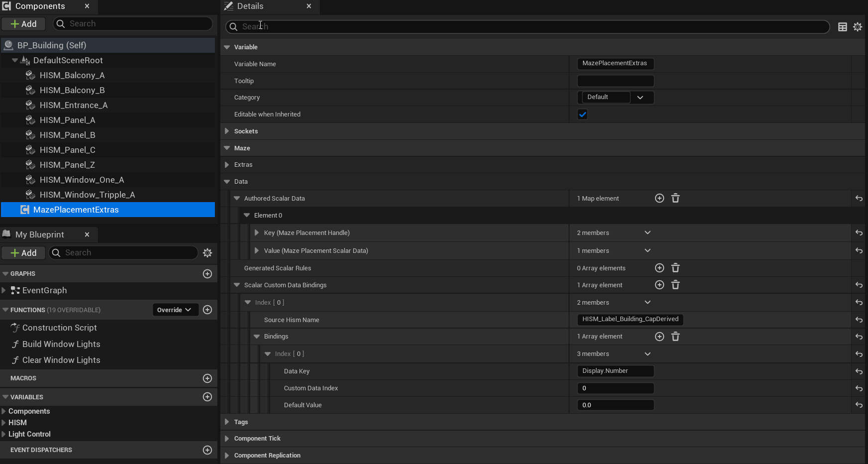Add new event dispatcher

(207, 450)
